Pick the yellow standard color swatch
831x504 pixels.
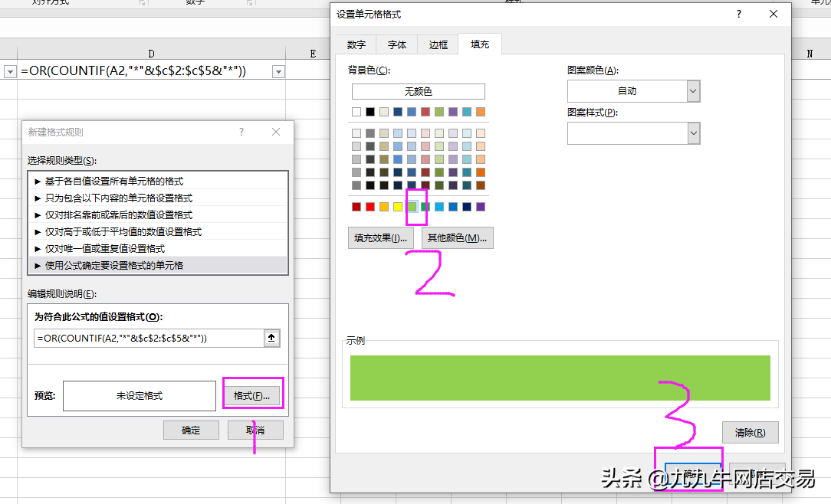point(398,207)
